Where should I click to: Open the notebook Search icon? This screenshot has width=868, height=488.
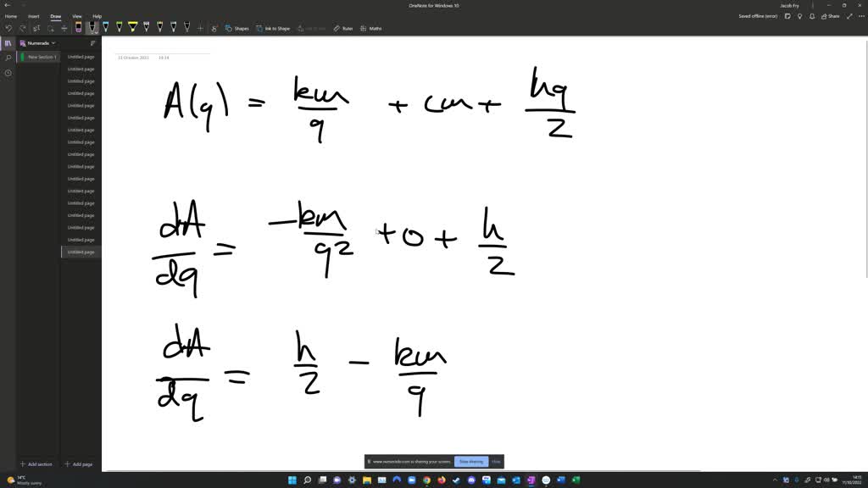coord(8,58)
